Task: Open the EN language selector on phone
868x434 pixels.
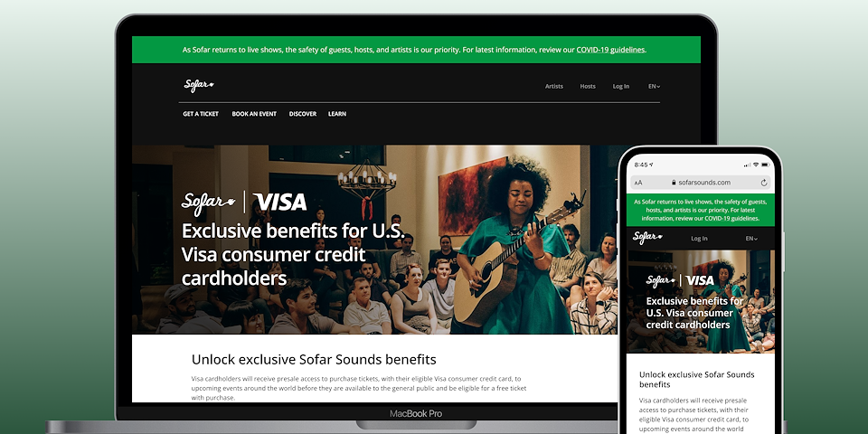Action: (x=750, y=239)
